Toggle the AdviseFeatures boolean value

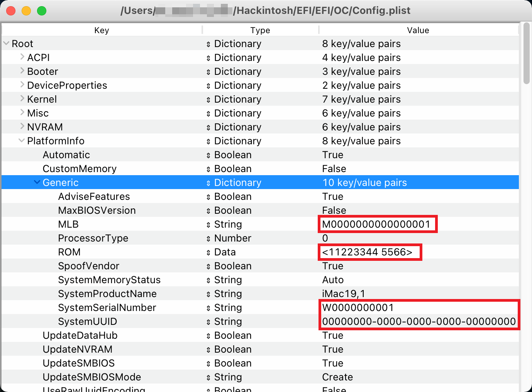point(333,196)
